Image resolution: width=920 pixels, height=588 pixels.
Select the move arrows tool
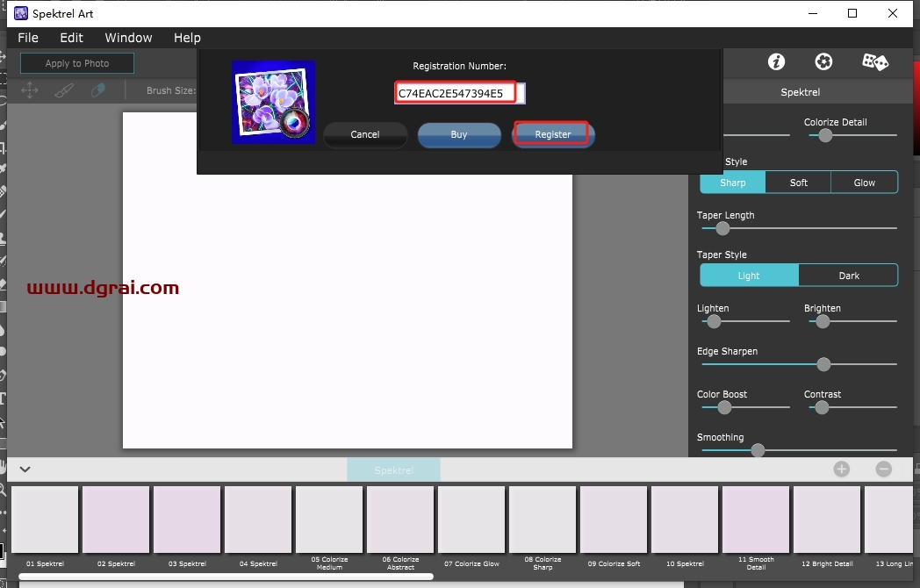click(29, 90)
